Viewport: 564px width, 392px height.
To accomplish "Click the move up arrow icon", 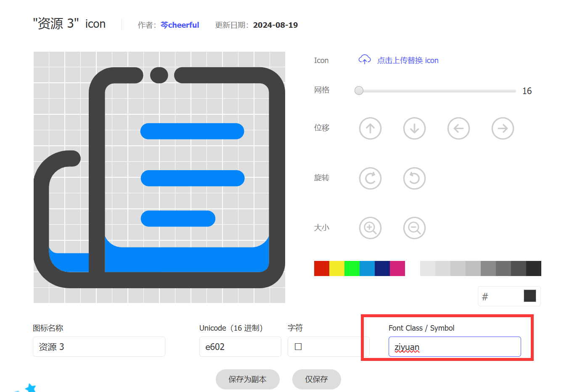I will pos(370,129).
